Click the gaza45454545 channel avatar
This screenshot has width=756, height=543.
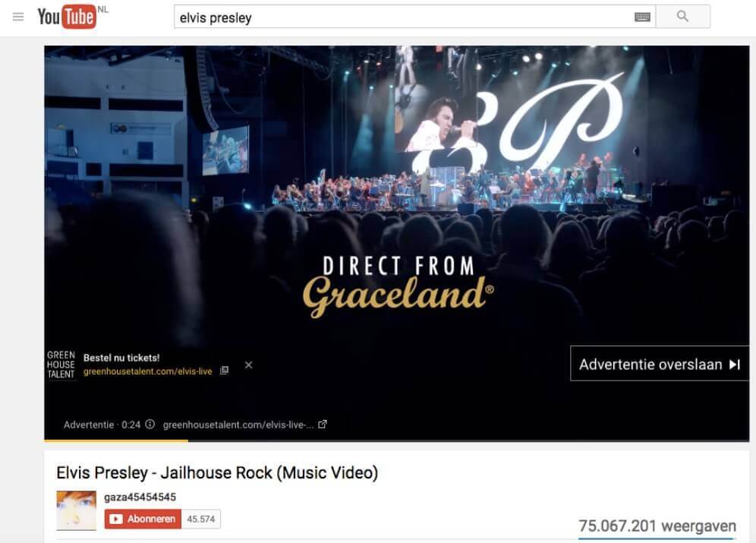76,510
